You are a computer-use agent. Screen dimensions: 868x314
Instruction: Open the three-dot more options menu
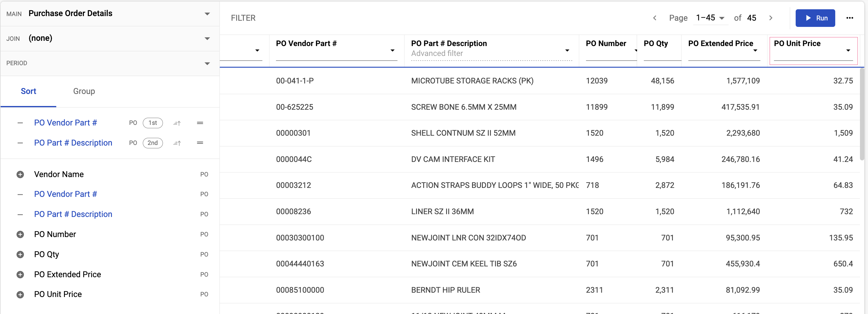point(849,18)
